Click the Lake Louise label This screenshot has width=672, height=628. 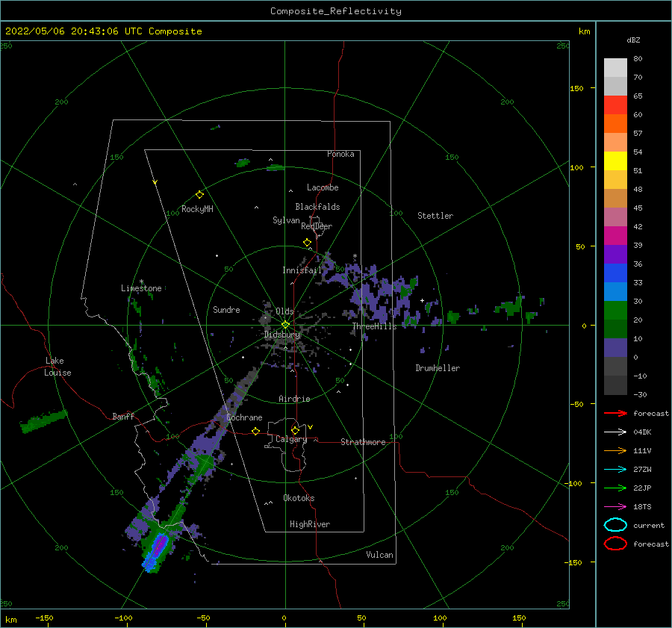tap(57, 367)
